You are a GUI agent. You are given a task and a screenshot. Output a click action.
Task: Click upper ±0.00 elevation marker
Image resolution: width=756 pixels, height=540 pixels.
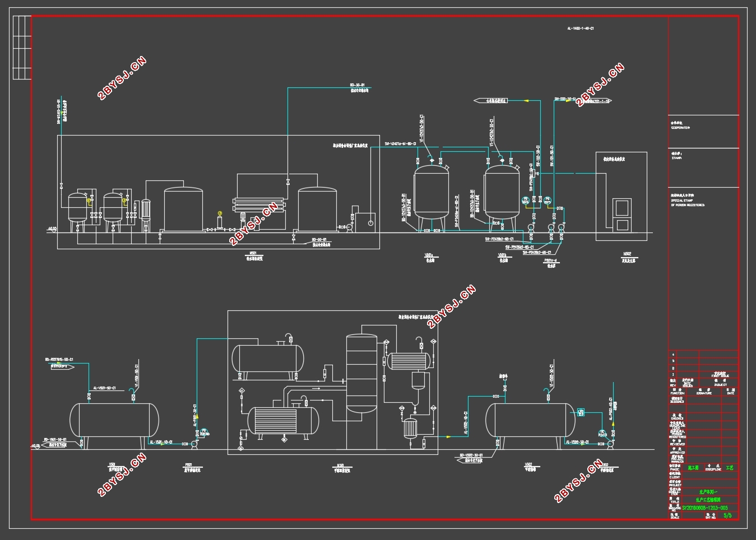point(52,229)
